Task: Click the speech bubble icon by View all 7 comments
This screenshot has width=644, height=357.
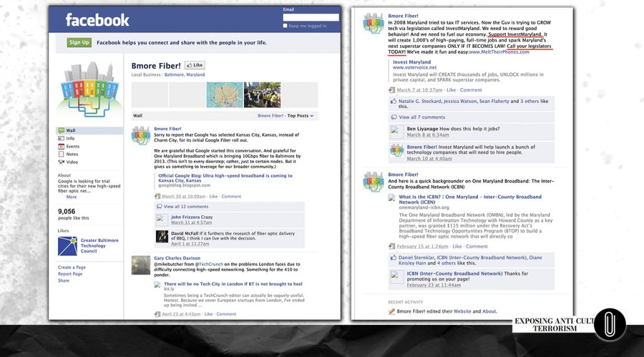Action: tap(394, 118)
